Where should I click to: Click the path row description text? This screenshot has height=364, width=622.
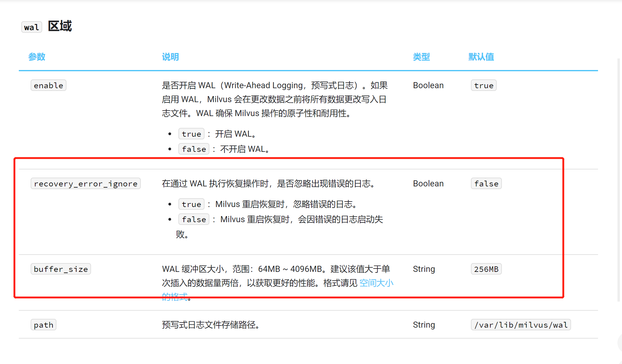point(210,325)
